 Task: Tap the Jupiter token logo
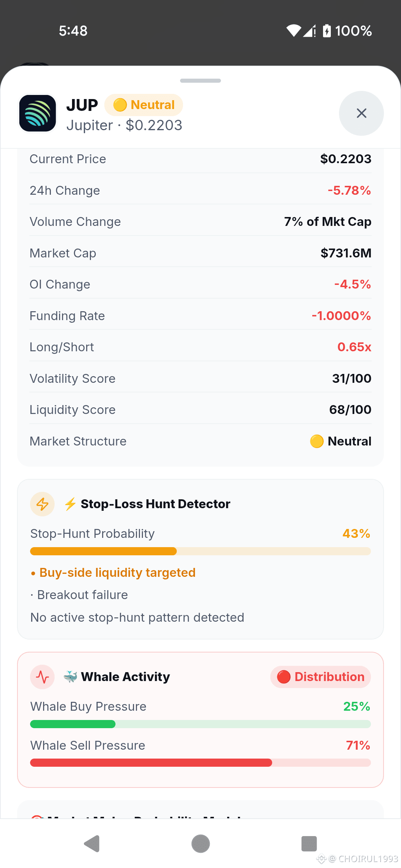(38, 113)
